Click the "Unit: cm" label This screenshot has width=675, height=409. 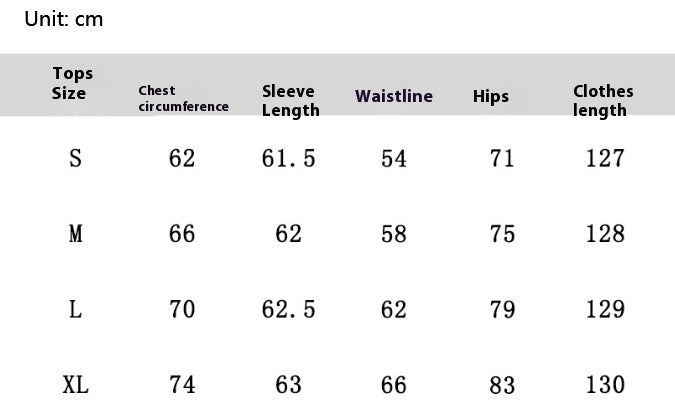coord(64,19)
